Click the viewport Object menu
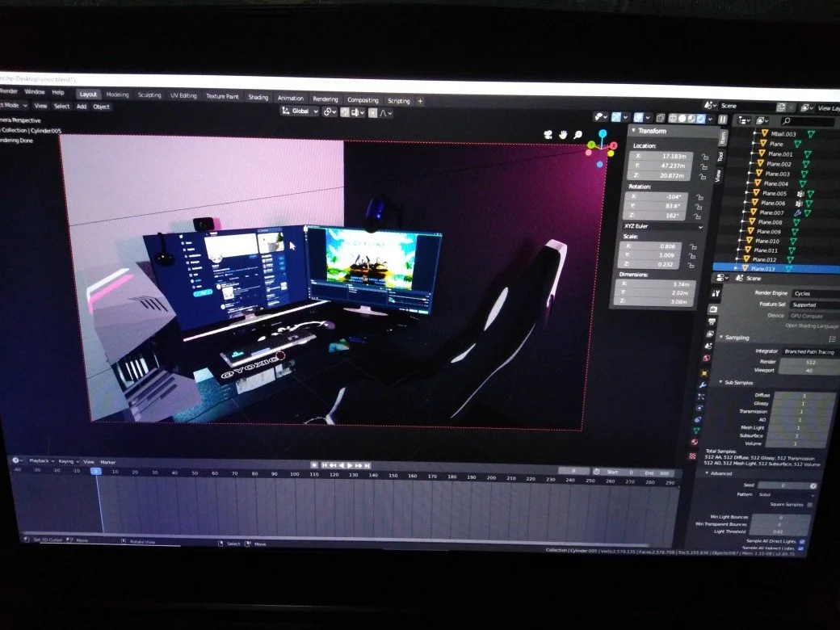 pyautogui.click(x=101, y=107)
